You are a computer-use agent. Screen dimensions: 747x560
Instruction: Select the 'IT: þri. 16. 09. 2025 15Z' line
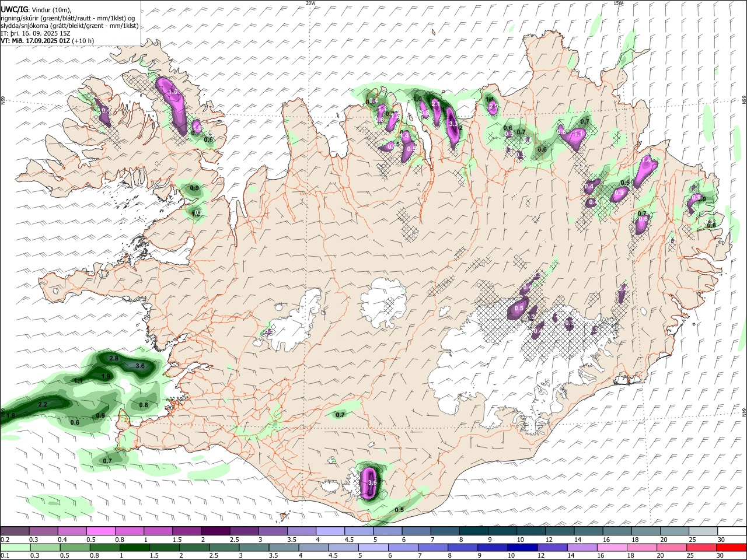[36, 33]
